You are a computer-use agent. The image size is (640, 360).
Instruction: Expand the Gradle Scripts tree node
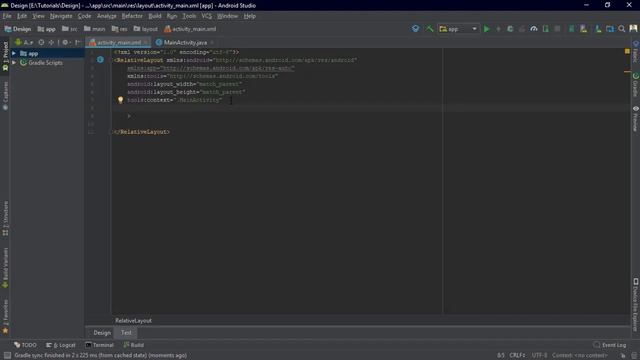point(14,63)
